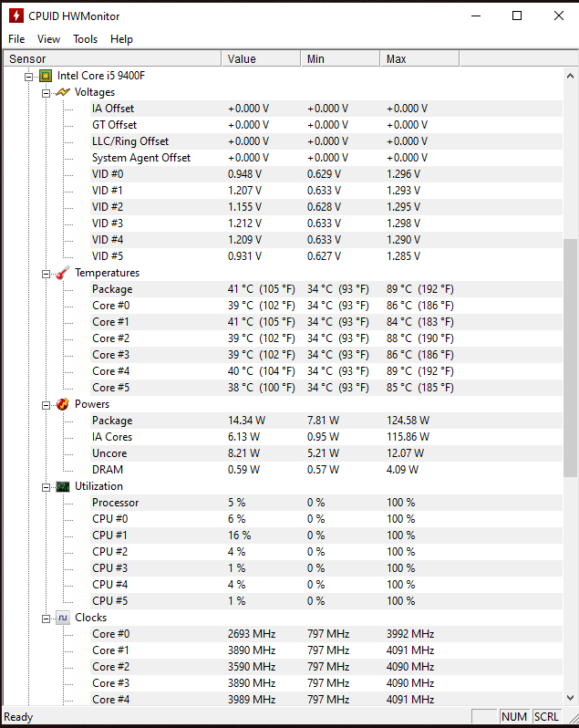This screenshot has width=579, height=728.
Task: Collapse the Powers tree section
Action: tap(46, 405)
